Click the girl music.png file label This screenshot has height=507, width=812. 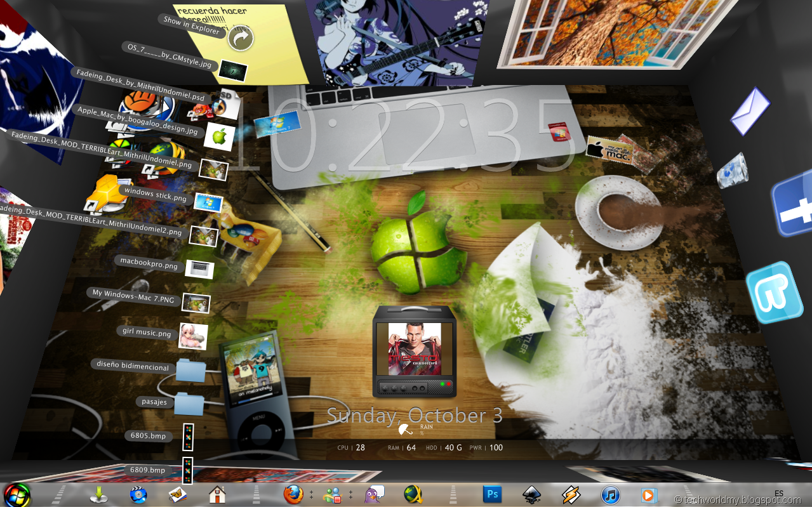pos(146,331)
